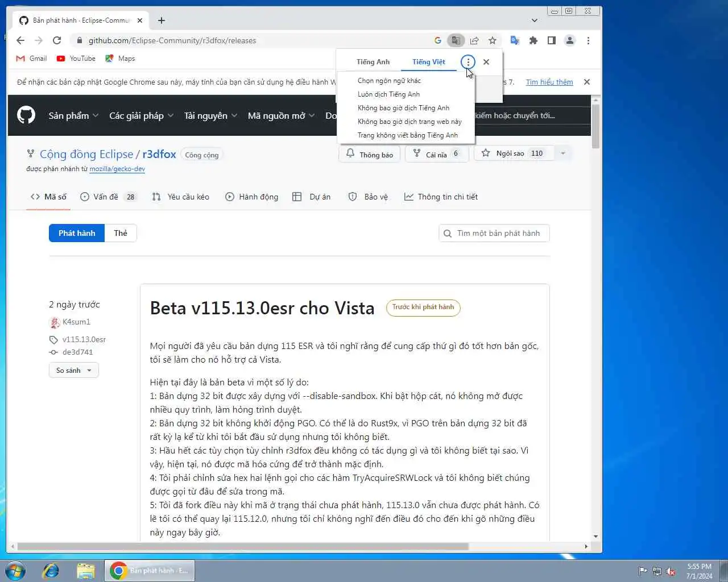
Task: Click the r3dfox repository link
Action: (159, 154)
